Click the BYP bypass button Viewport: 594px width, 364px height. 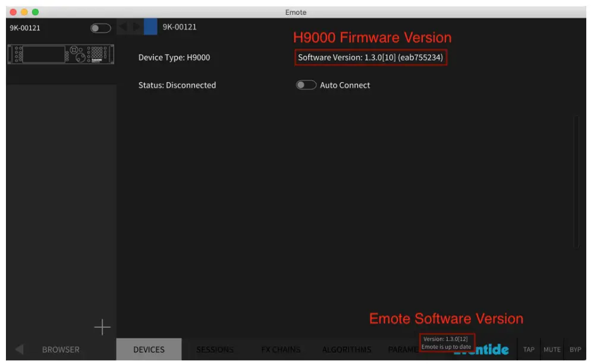click(575, 349)
